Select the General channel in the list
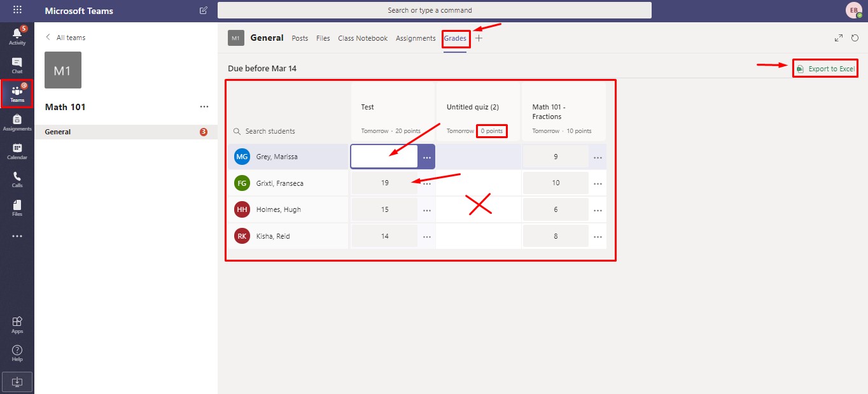 126,132
